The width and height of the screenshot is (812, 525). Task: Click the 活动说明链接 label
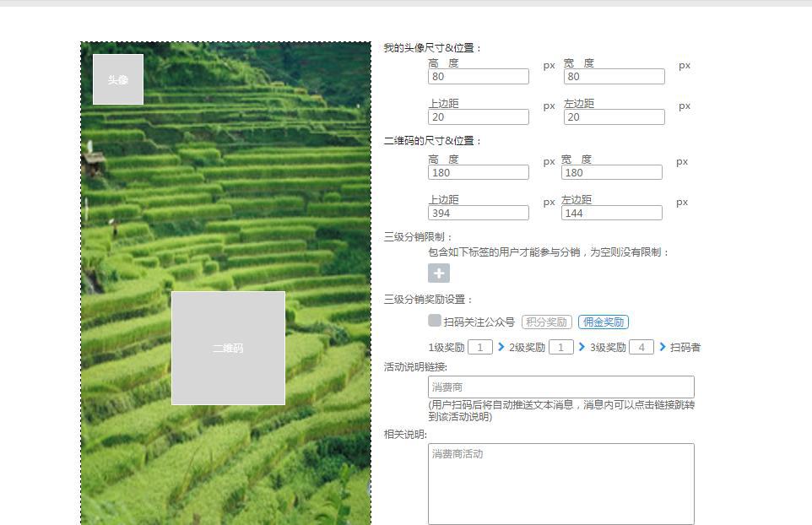[415, 367]
